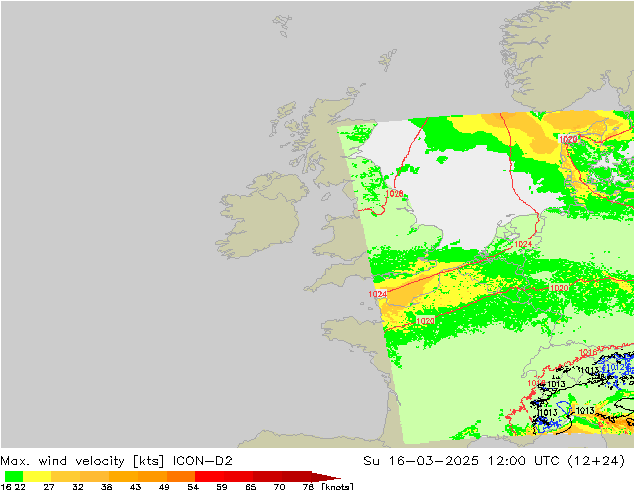Click the legend value '49'
The image size is (634, 490).
(164, 487)
